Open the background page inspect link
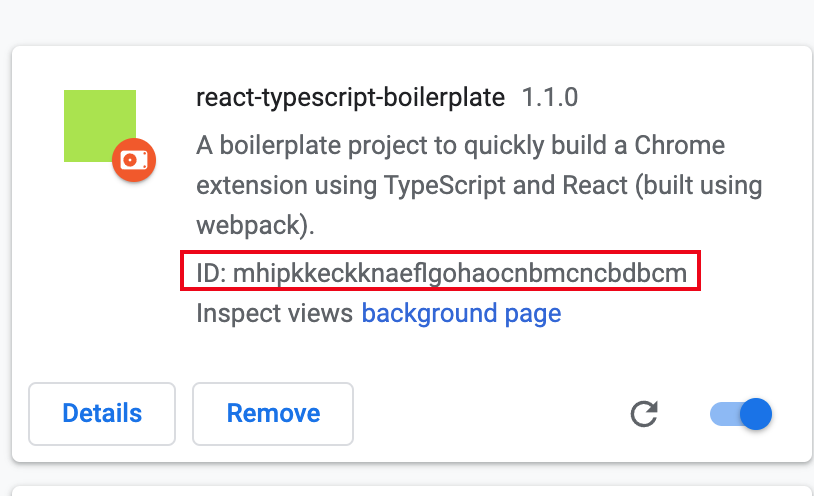 pyautogui.click(x=461, y=313)
